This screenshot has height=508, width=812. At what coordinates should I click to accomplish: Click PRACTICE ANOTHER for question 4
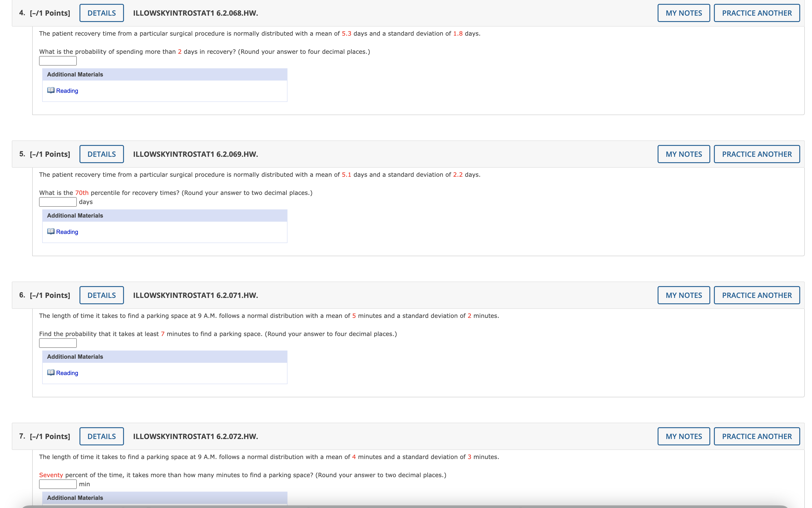click(x=757, y=13)
